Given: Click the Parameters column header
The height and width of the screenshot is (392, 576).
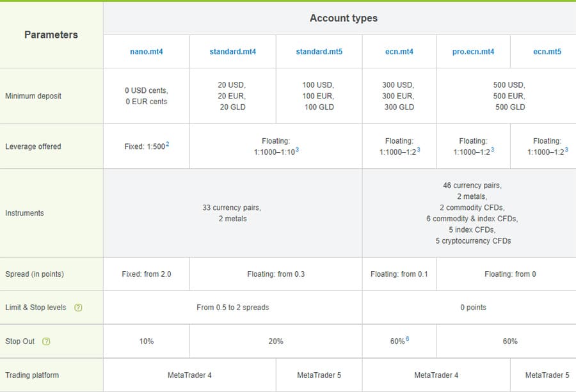Looking at the screenshot, I should pos(51,35).
